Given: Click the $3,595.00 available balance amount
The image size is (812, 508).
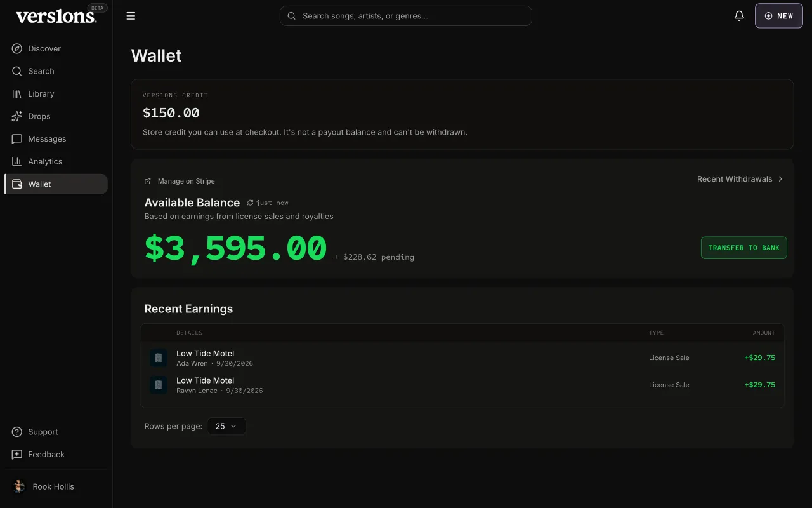Looking at the screenshot, I should (x=235, y=248).
